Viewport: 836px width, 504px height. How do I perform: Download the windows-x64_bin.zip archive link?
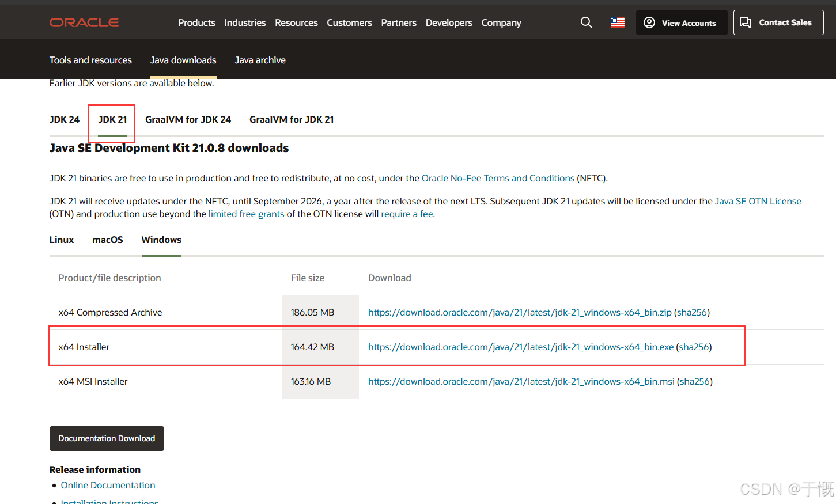click(520, 312)
